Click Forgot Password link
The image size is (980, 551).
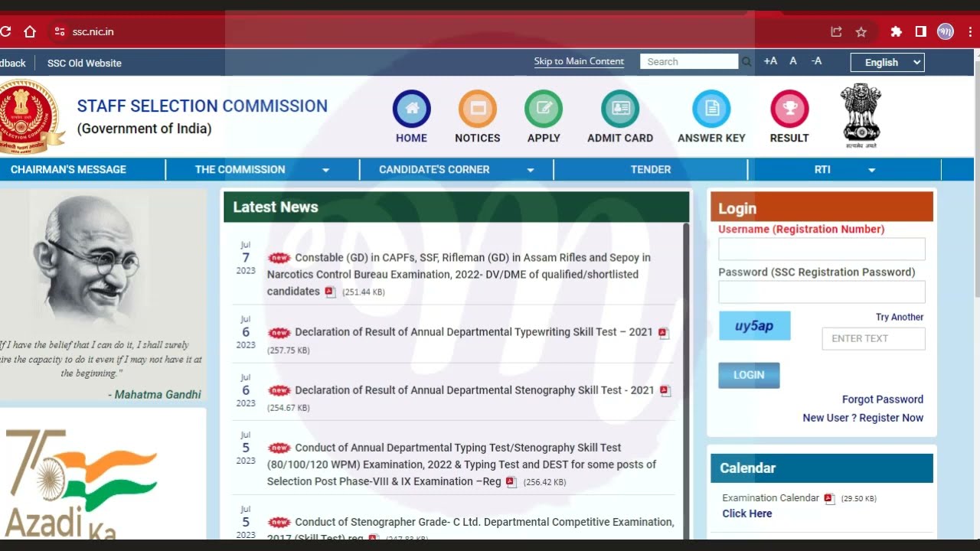pyautogui.click(x=883, y=399)
